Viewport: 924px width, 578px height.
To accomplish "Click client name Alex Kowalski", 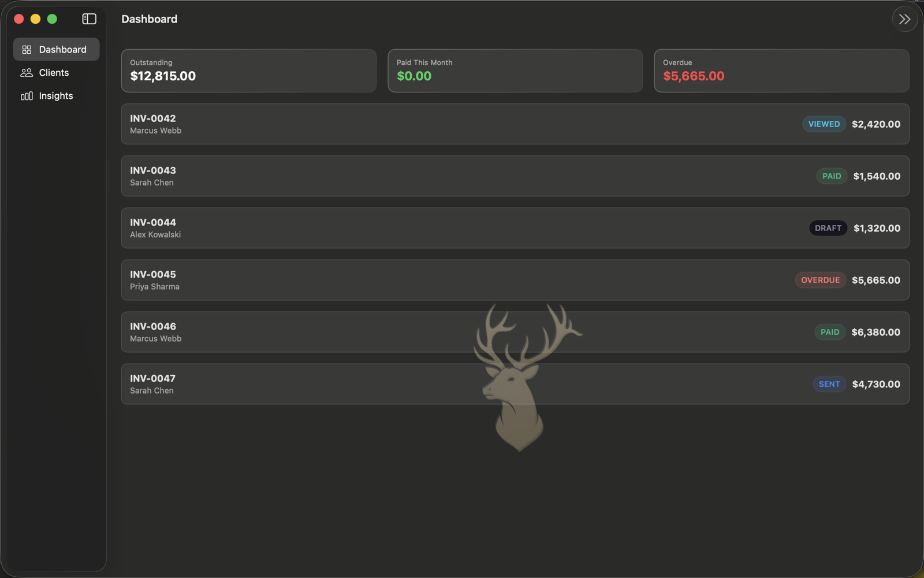I will (155, 235).
